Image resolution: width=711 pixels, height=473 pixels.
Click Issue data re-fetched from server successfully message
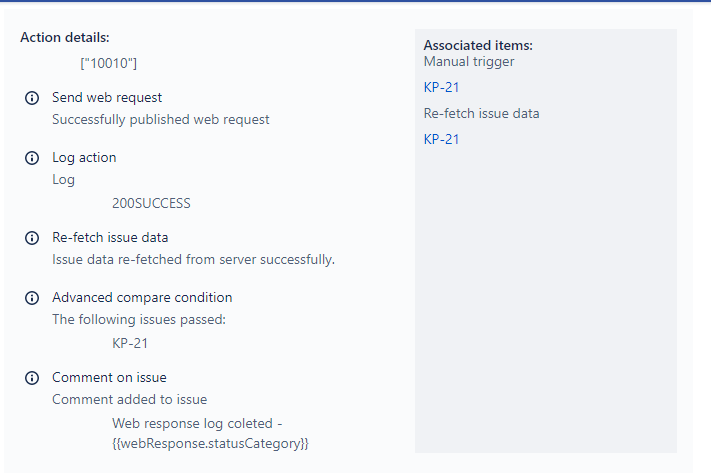tap(193, 259)
